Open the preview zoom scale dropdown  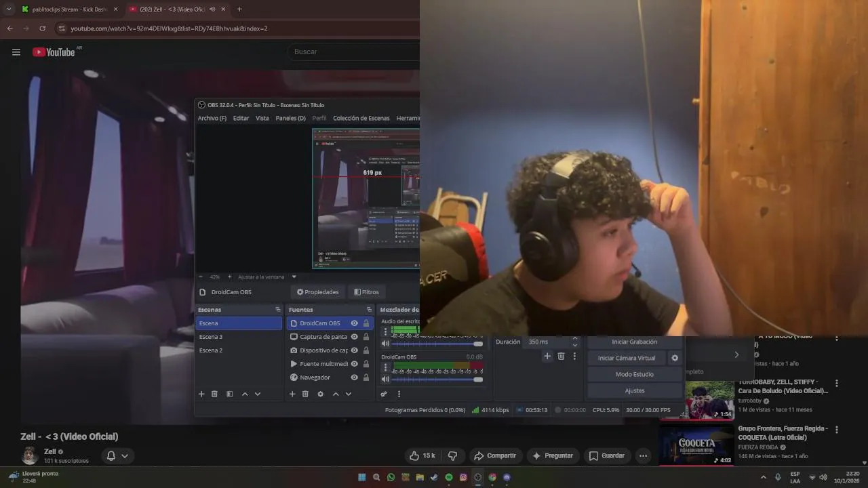click(294, 277)
